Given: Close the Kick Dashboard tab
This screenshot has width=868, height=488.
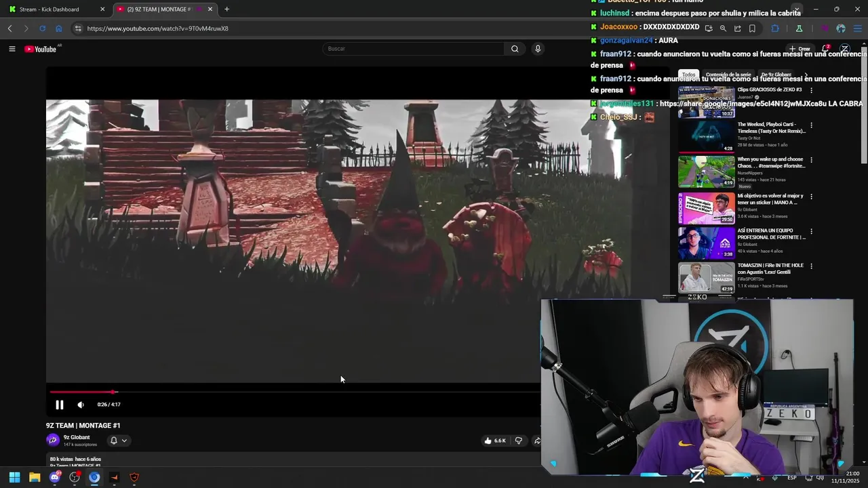Looking at the screenshot, I should (102, 9).
